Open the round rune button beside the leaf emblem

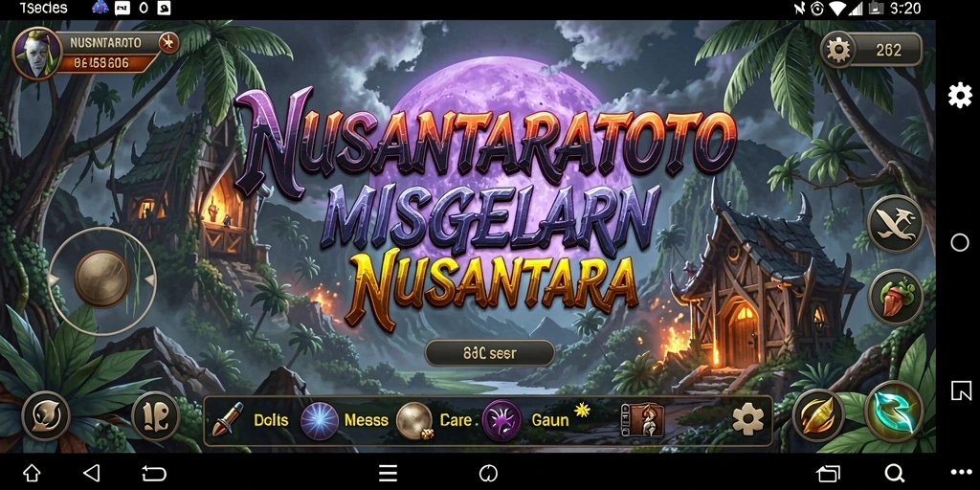[x=156, y=416]
